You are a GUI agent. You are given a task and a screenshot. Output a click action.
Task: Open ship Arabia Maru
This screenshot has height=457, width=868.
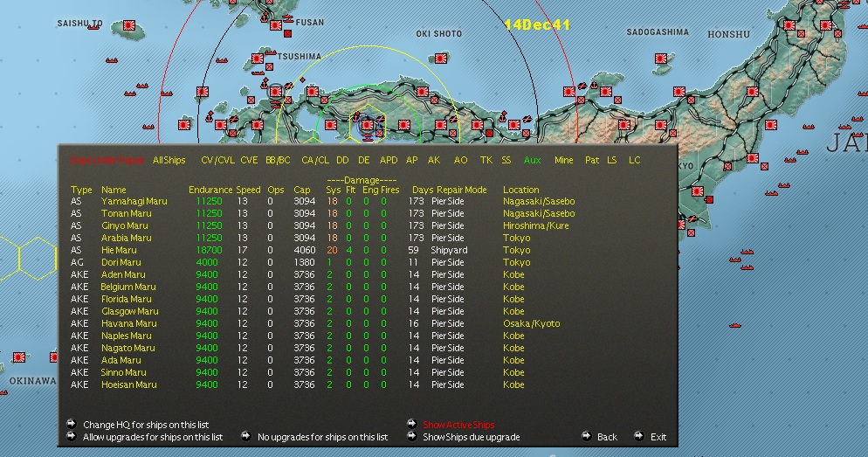pyautogui.click(x=127, y=239)
